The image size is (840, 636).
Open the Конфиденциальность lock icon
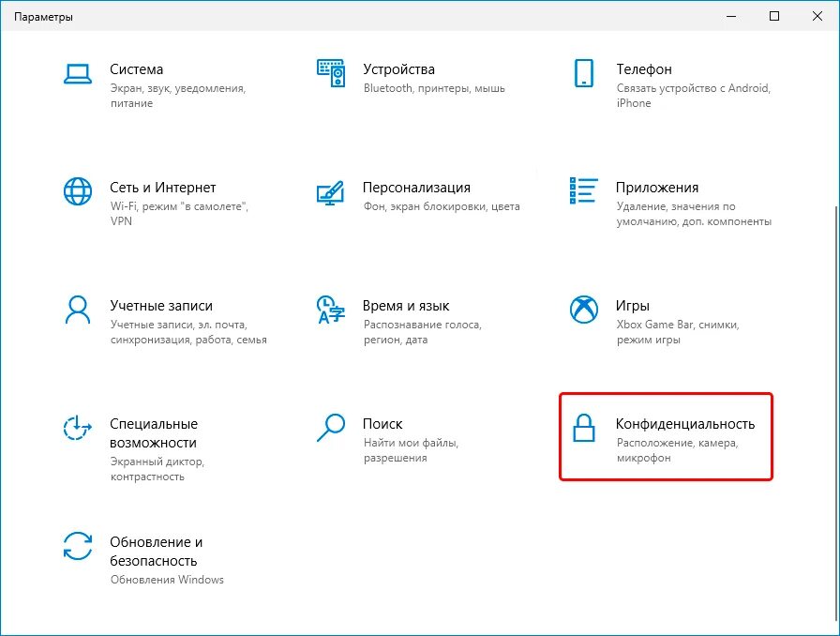click(x=583, y=428)
